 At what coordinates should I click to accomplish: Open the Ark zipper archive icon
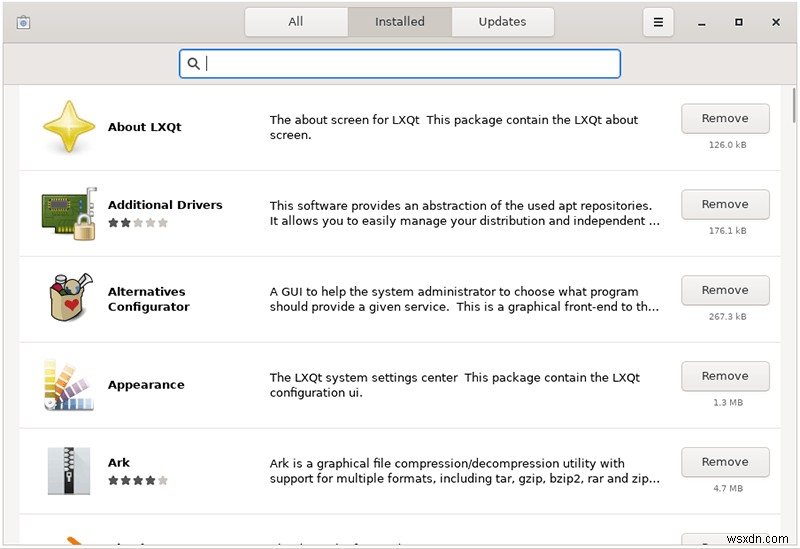(x=69, y=470)
